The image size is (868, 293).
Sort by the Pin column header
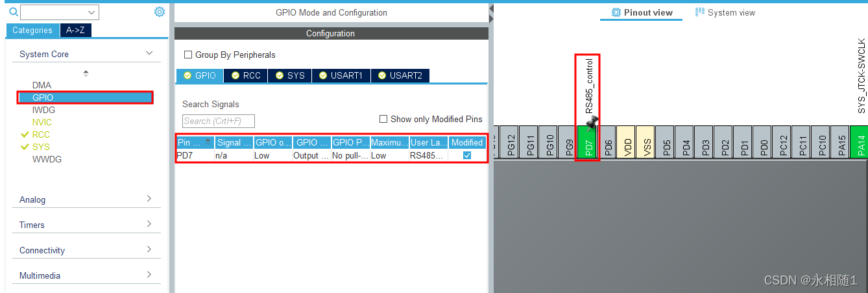[x=195, y=142]
